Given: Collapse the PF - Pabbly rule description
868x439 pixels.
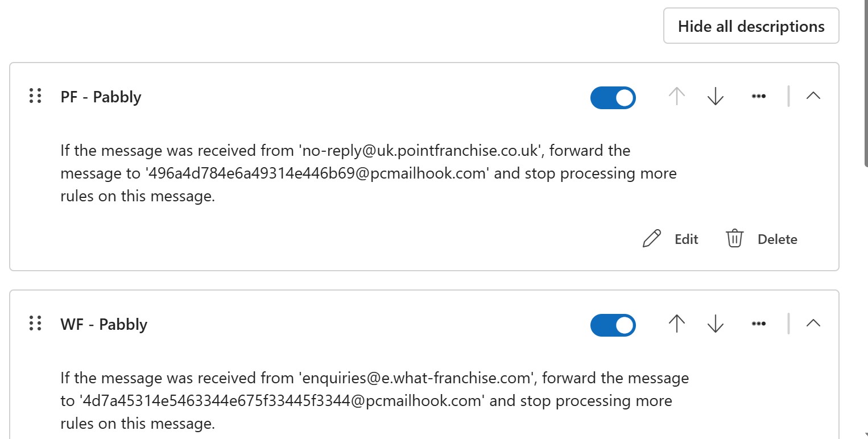Looking at the screenshot, I should coord(813,96).
